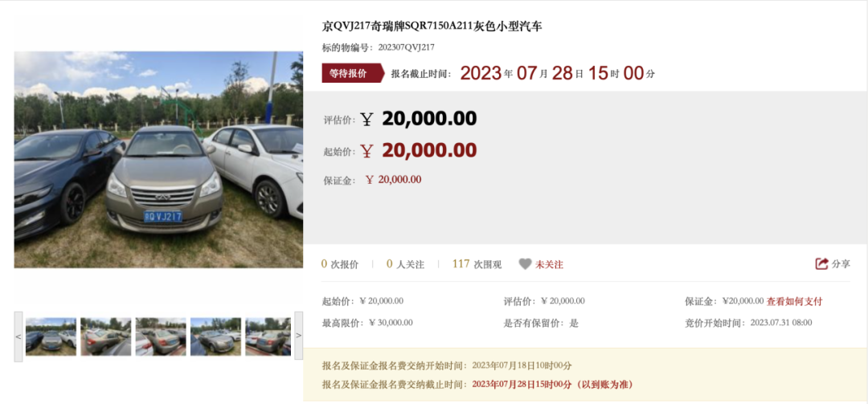
Task: Click the 117 次围观 view count
Action: click(x=477, y=264)
